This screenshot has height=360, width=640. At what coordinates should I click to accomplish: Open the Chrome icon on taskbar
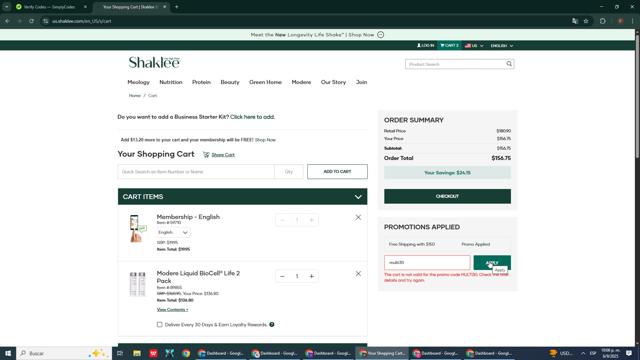(186, 353)
